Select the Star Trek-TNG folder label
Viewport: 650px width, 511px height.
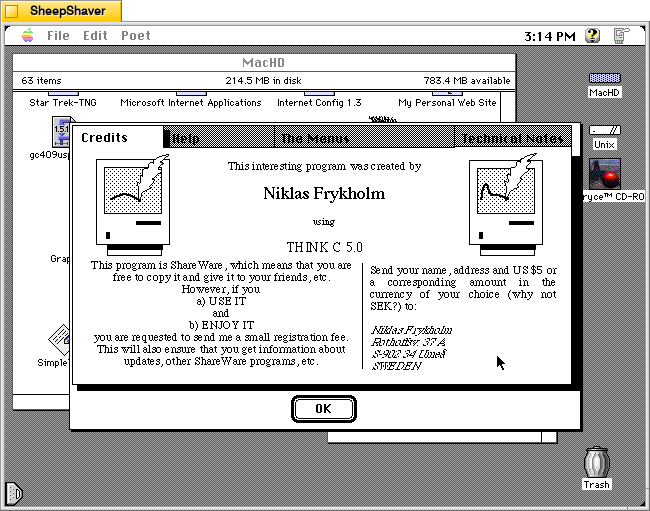point(63,102)
